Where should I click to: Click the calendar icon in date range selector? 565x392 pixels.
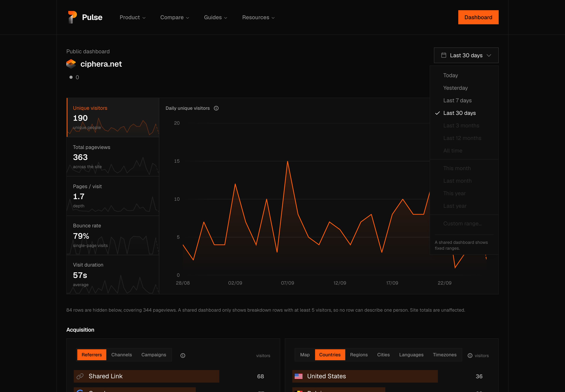point(444,55)
